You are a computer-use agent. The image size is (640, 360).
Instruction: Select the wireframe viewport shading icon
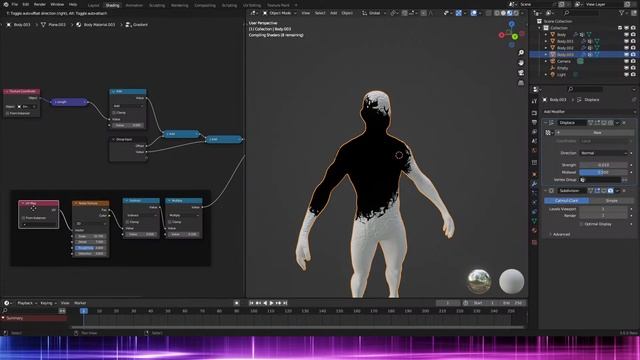pyautogui.click(x=497, y=13)
